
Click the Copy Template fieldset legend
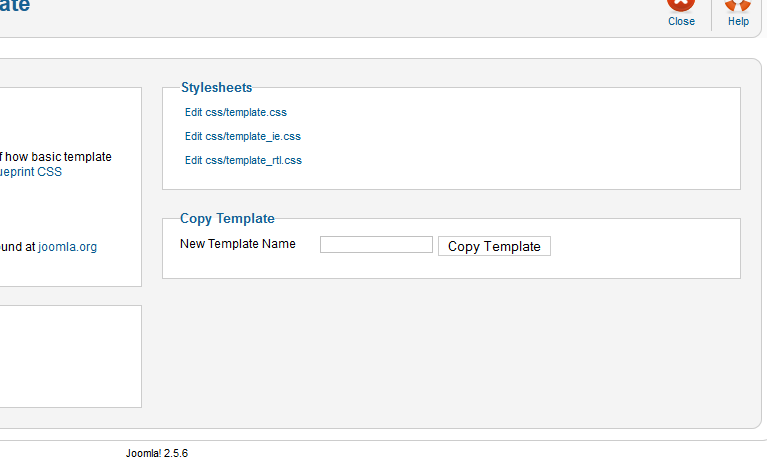[x=227, y=219]
